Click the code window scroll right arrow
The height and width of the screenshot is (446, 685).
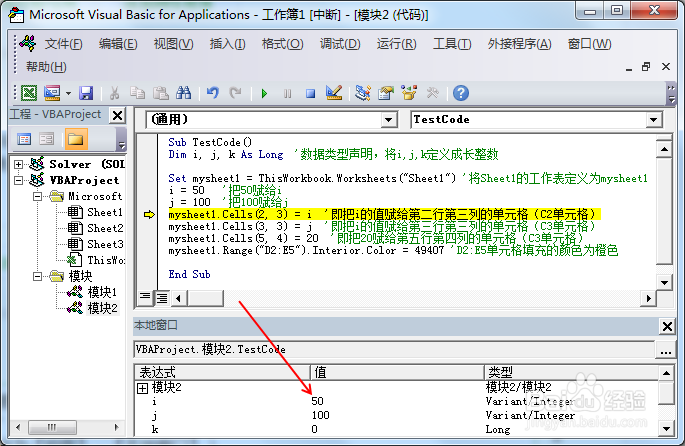point(648,298)
